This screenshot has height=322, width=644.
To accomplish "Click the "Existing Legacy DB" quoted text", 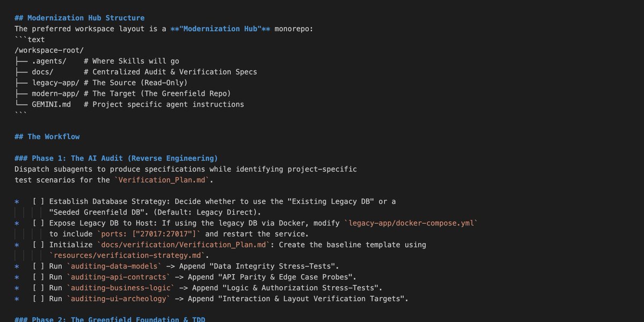I will point(331,201).
